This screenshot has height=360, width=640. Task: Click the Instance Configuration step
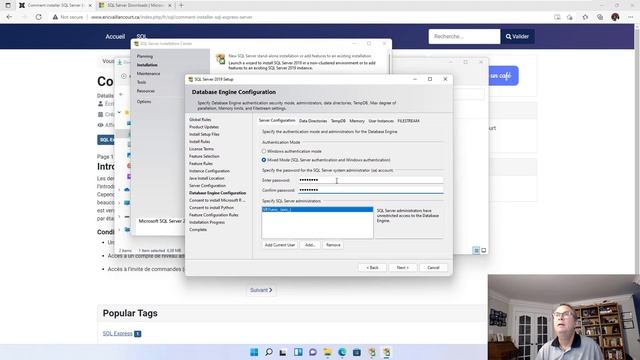point(209,171)
